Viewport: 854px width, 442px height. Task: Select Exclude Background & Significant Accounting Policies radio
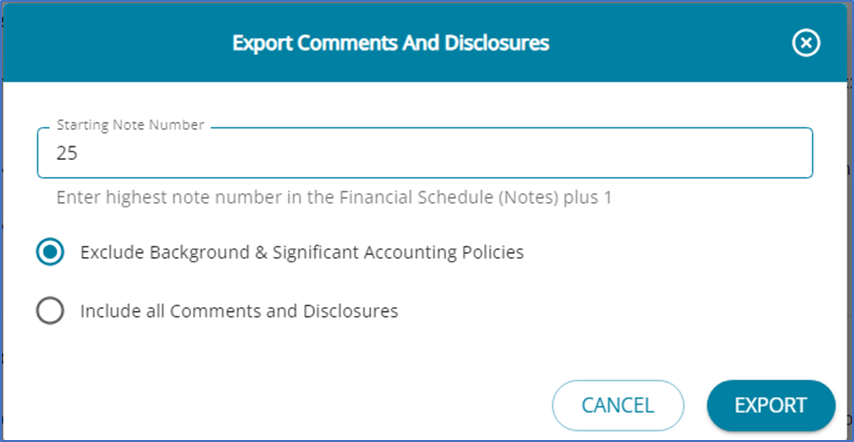click(50, 252)
